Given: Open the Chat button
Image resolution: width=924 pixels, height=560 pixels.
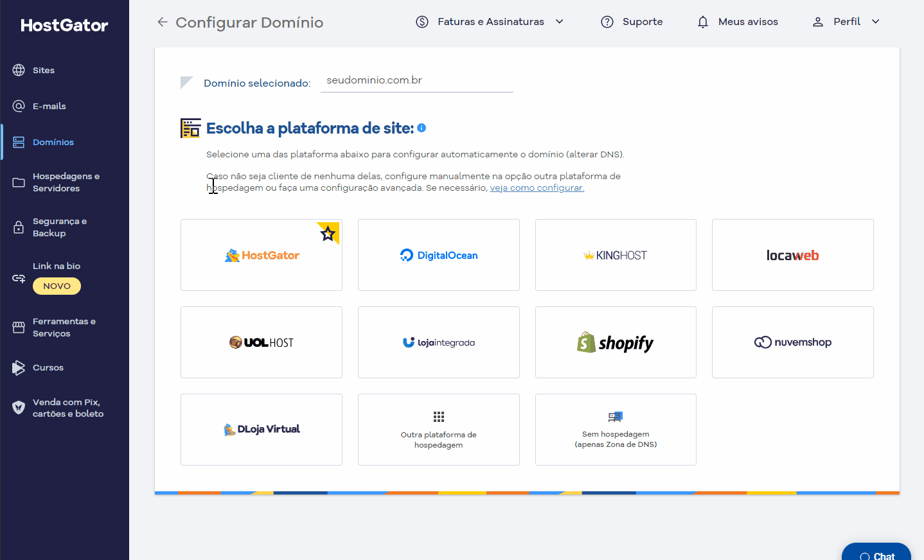Looking at the screenshot, I should pyautogui.click(x=876, y=552).
